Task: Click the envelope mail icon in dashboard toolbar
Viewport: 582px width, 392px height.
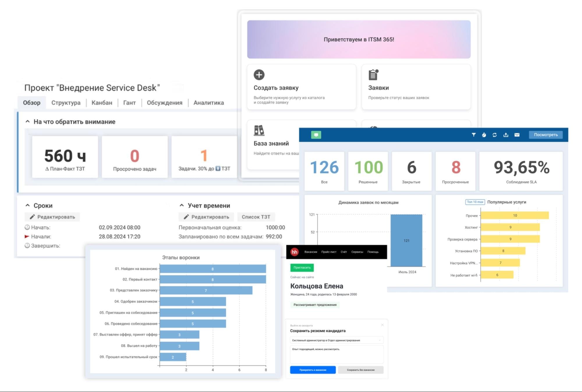Action: point(517,135)
